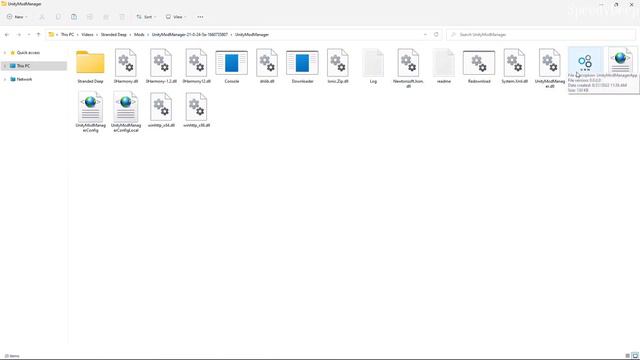640x360 pixels.
Task: Open the recent locations chevron
Action: click(x=29, y=35)
